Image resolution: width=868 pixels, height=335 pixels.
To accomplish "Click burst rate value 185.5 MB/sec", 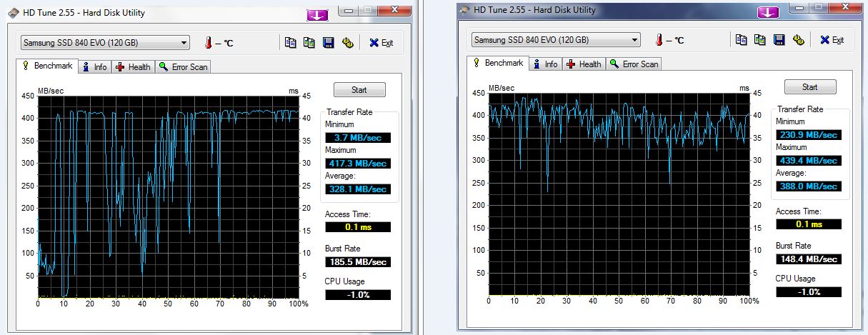I will (x=358, y=262).
